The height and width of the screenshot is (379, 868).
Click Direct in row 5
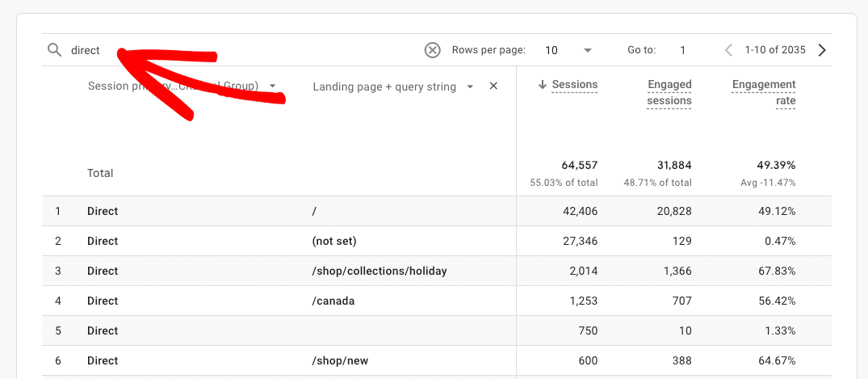pyautogui.click(x=103, y=331)
